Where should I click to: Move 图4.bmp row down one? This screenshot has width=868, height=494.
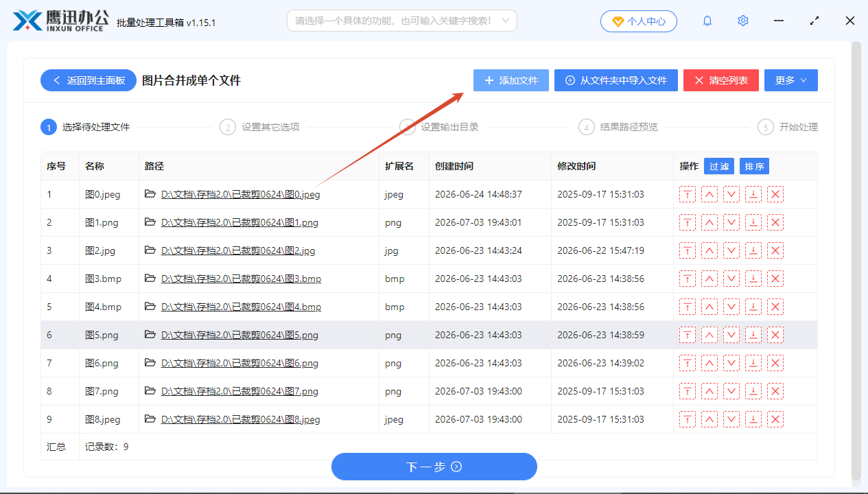(731, 307)
